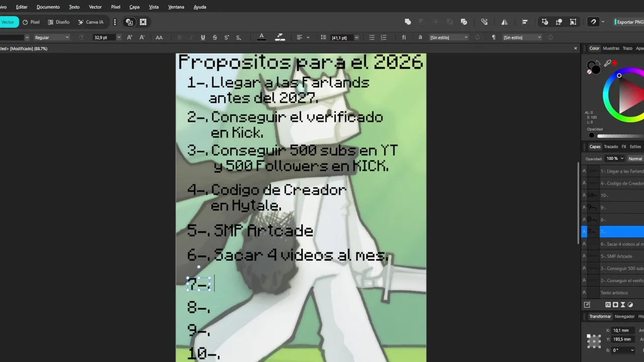Screen dimensions: 644x362
Task: Click the line spacing icon
Action: [x=324, y=37]
